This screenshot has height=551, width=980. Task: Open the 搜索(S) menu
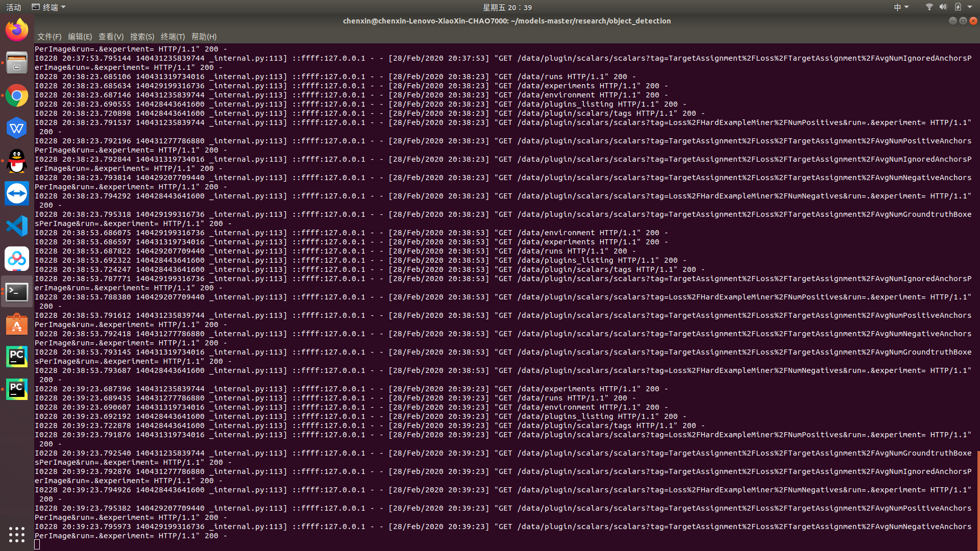(142, 37)
